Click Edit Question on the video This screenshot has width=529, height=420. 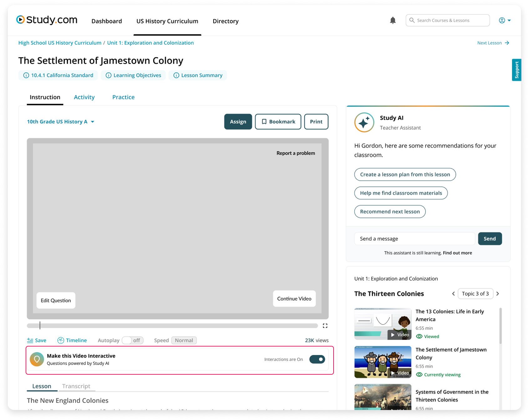(x=56, y=301)
